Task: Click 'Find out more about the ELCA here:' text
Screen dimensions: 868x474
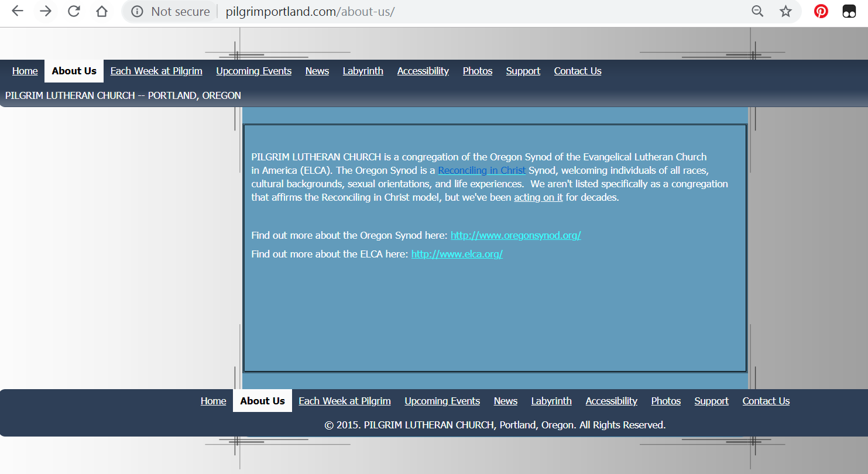Action: pyautogui.click(x=330, y=254)
